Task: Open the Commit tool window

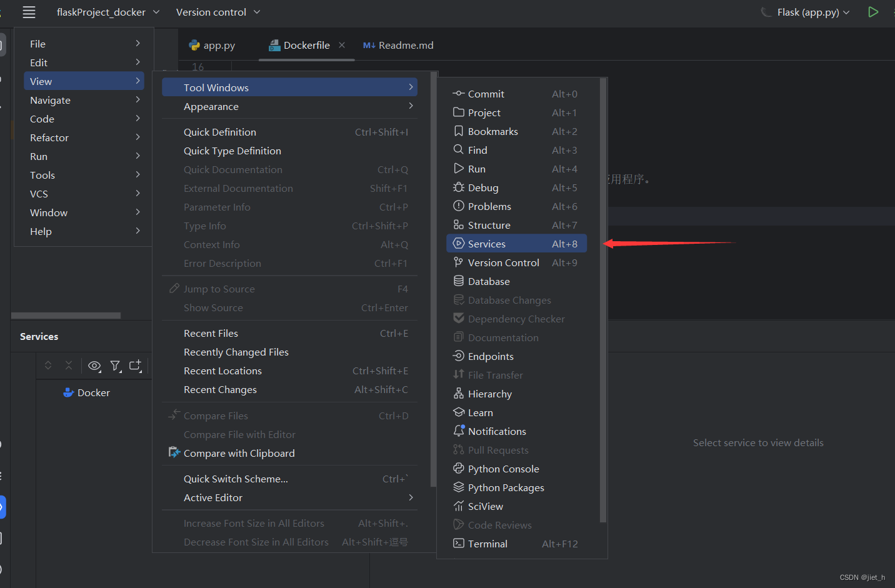Action: click(516, 94)
